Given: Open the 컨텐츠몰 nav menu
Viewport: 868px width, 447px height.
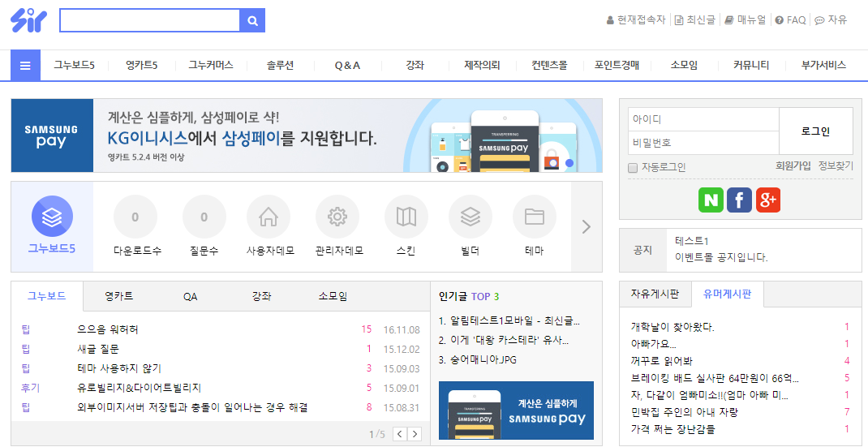Looking at the screenshot, I should pyautogui.click(x=549, y=66).
